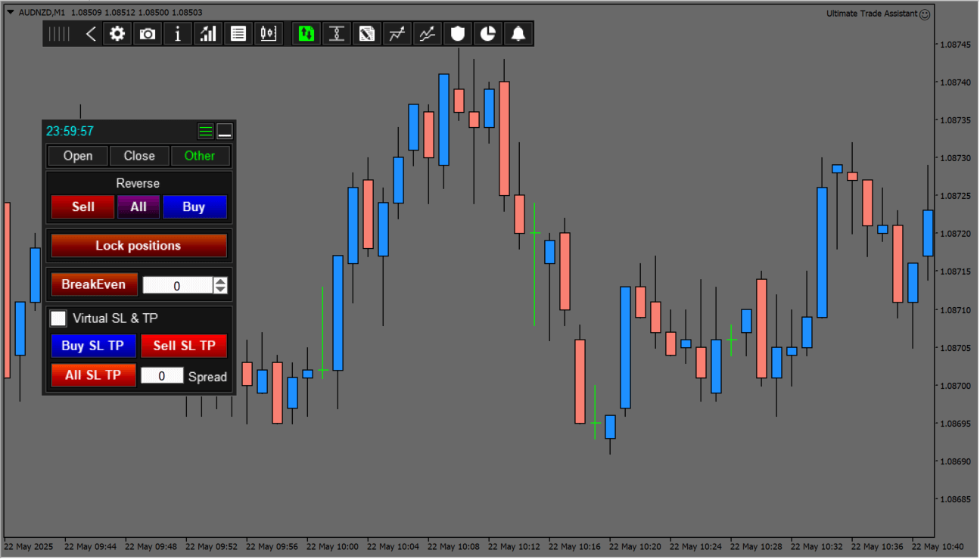The height and width of the screenshot is (559, 980).
Task: Click the 22 May 10:36 time label
Action: (x=877, y=546)
